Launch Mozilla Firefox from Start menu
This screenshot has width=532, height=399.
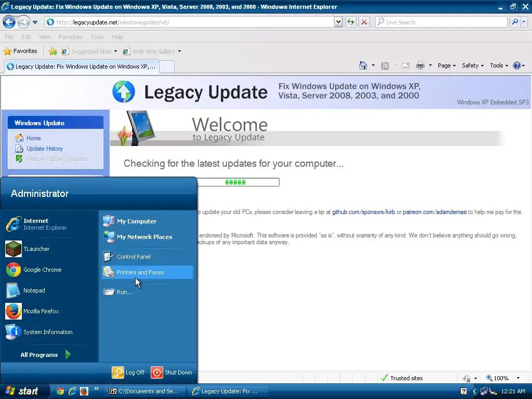[x=49, y=312]
